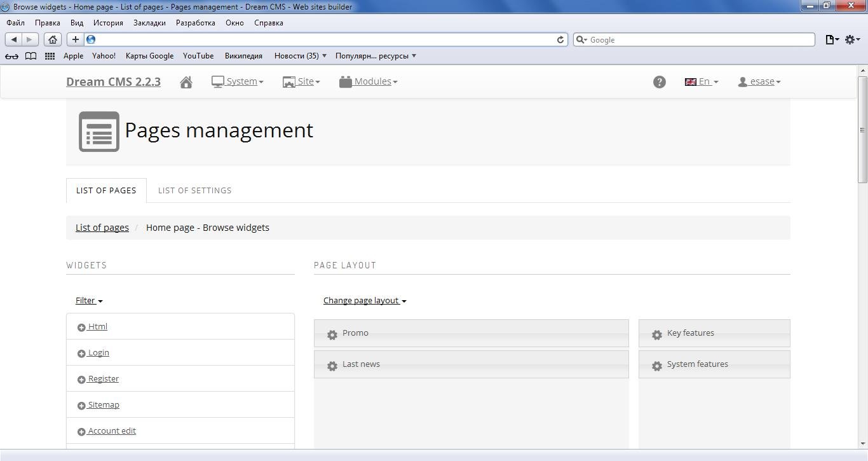Click the page reload icon in the address bar
This screenshot has width=868, height=461.
[x=560, y=39]
